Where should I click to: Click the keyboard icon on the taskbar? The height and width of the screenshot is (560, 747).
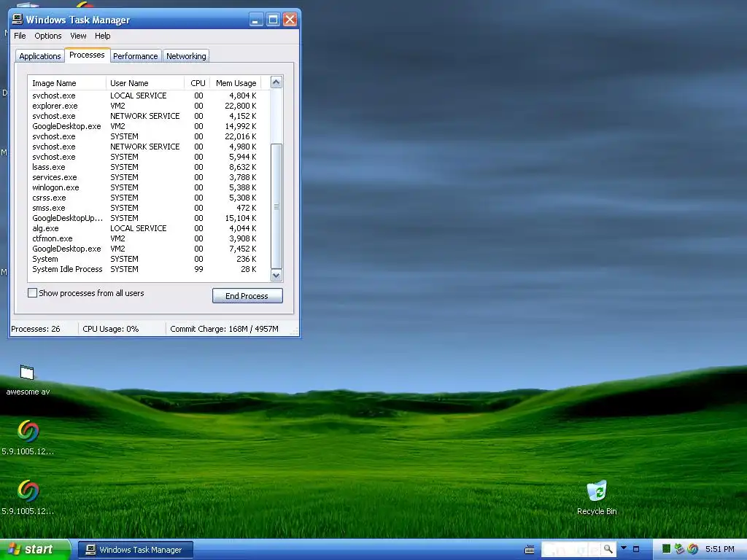530,550
